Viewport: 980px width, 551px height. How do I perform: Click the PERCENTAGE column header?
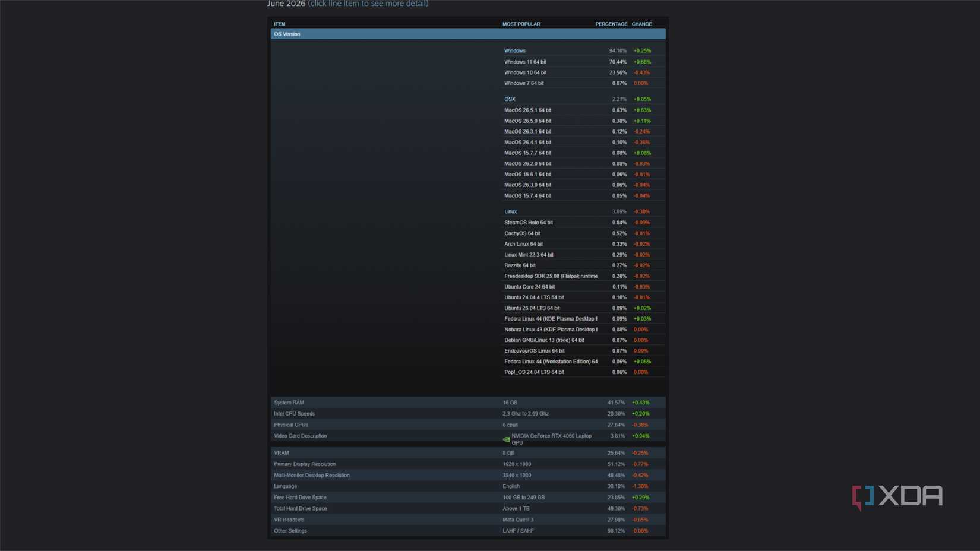pyautogui.click(x=611, y=24)
